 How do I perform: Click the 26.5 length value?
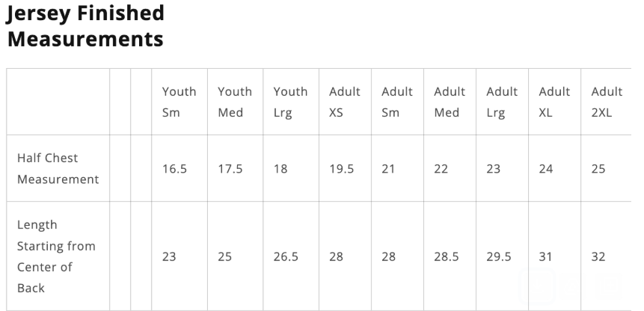tap(286, 256)
